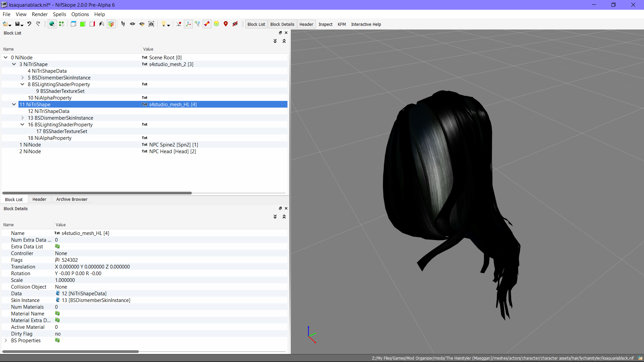The width and height of the screenshot is (644, 362).
Task: Toggle Show Hidden crossed-eye icon
Action: 235,24
